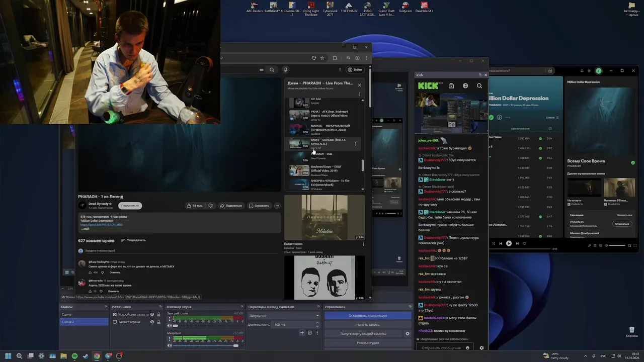Image resolution: width=644 pixels, height=362 pixels.
Task: Toggle visibility of the Устройство захвата source
Action: coord(152,314)
